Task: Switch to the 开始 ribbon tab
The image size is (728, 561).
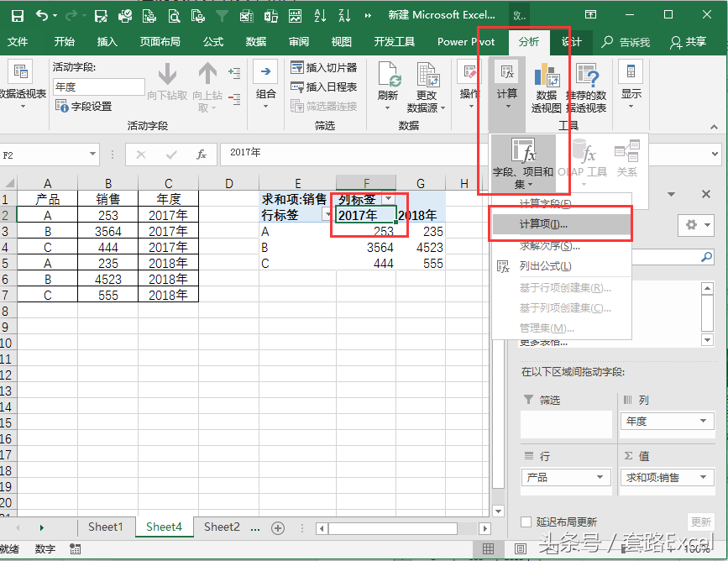Action: pyautogui.click(x=64, y=42)
